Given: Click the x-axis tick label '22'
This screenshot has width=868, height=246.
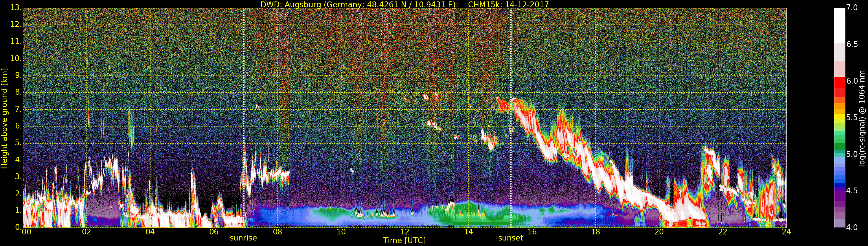Looking at the screenshot, I should point(723,232).
